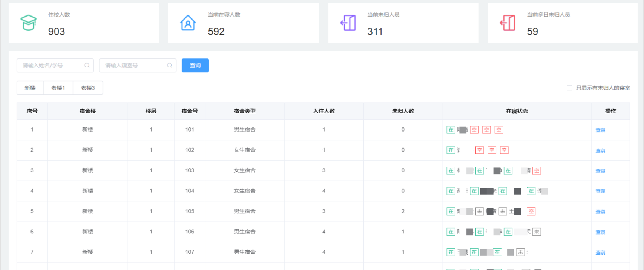Click the purple door icon for 当前未归人员
The image size is (644, 270).
[348, 23]
